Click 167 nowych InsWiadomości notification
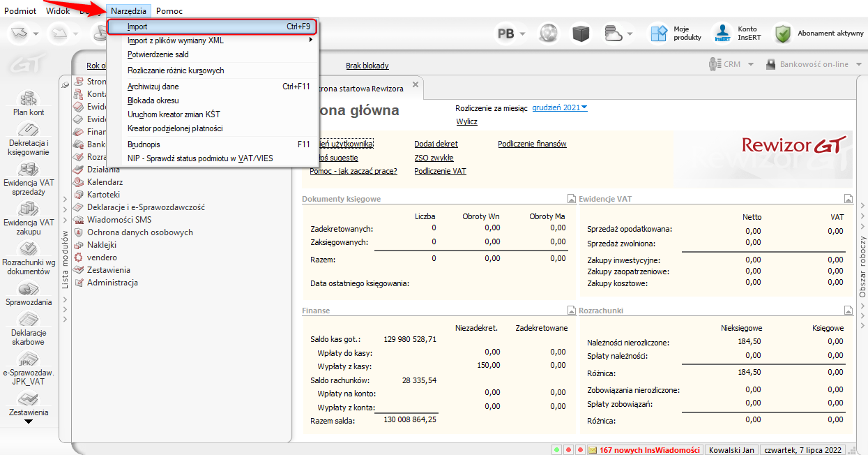The image size is (868, 455). click(x=649, y=450)
